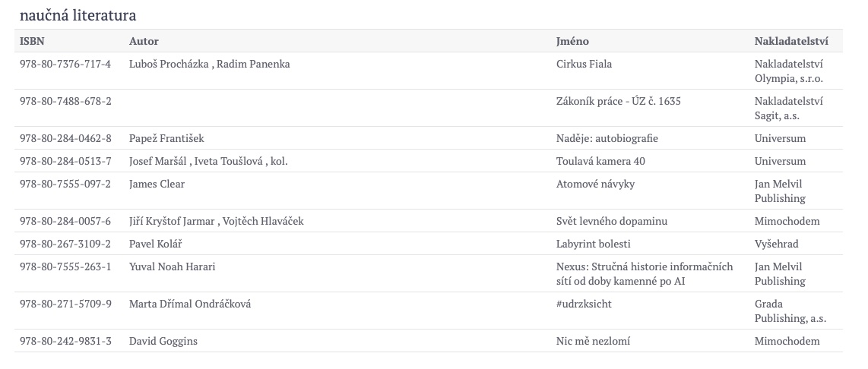Click the title Cirkus Fiala
Viewport: 868px width, 369px height.
[584, 65]
